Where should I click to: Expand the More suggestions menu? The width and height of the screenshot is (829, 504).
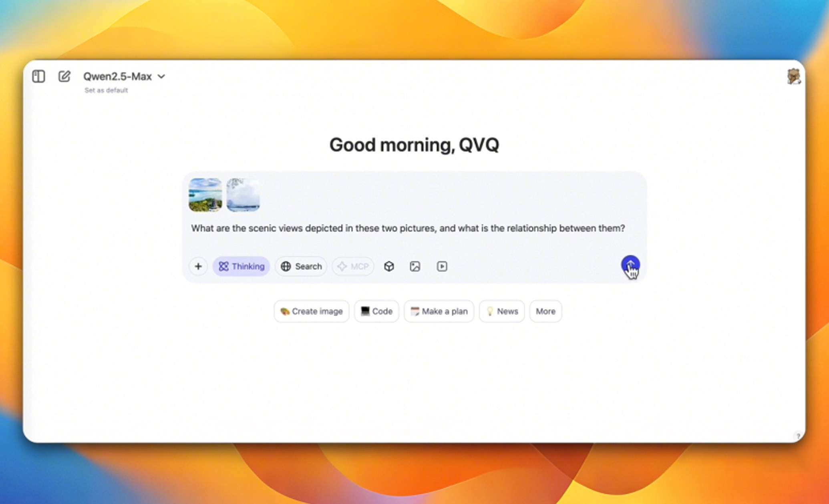545,311
